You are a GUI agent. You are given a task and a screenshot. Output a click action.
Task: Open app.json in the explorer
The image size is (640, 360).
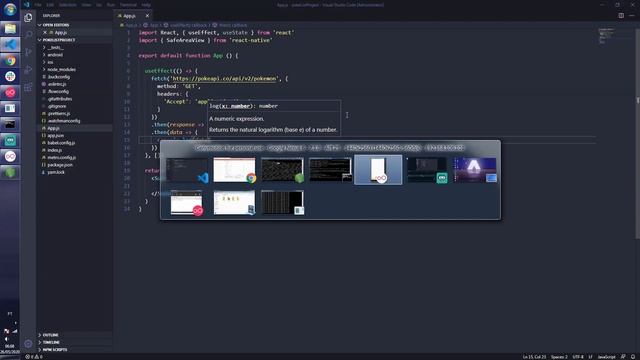pos(56,136)
